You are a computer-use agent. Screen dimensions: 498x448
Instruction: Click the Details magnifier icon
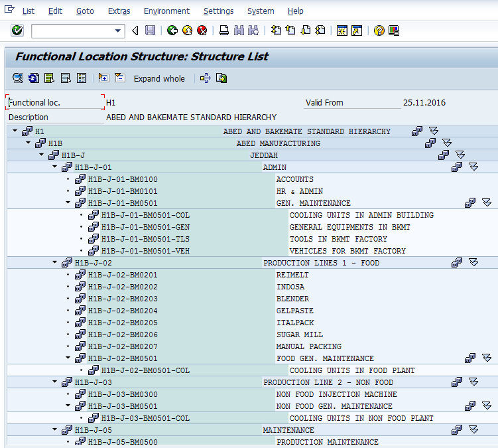point(17,78)
